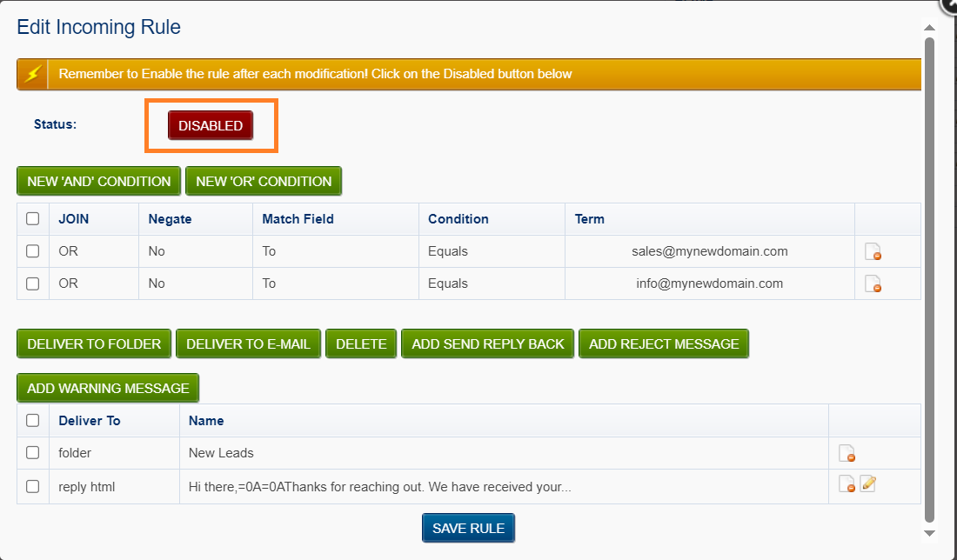Create a NEW 'AND' CONDITION
This screenshot has width=957, height=560.
(98, 181)
